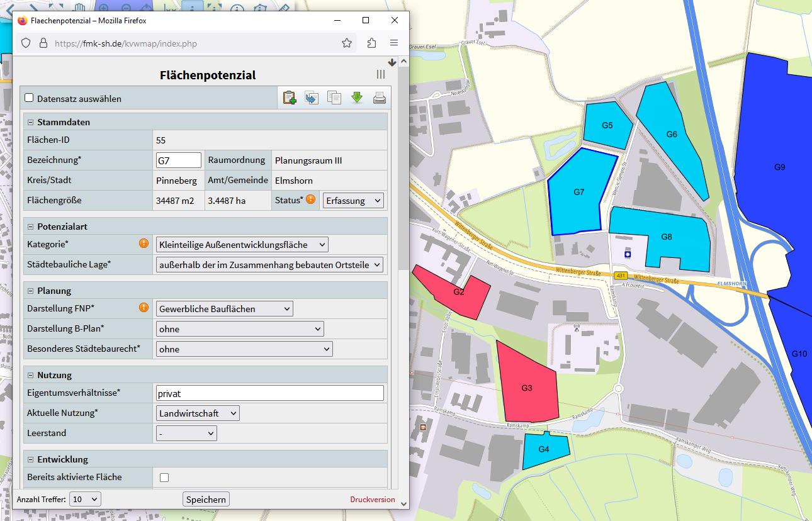Enable Bereits aktivierte Fläche checkbox
This screenshot has height=521, width=812.
point(164,478)
